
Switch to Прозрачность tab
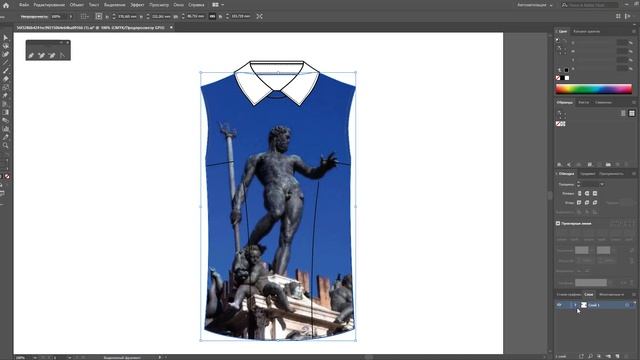click(x=611, y=174)
